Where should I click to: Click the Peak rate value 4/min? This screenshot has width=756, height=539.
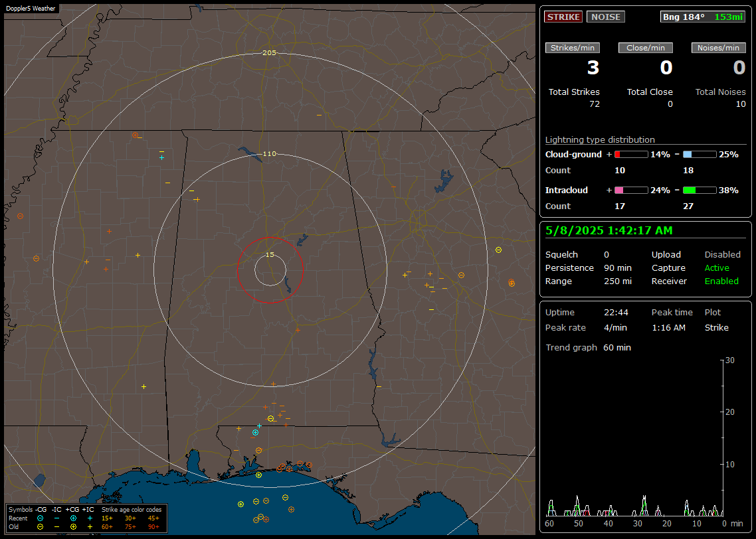[615, 327]
